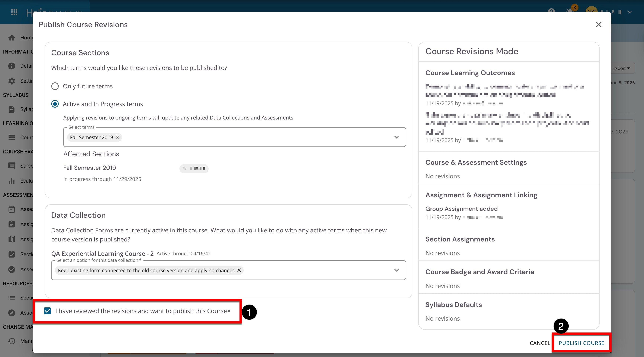Click the Home icon in sidebar

(11, 38)
